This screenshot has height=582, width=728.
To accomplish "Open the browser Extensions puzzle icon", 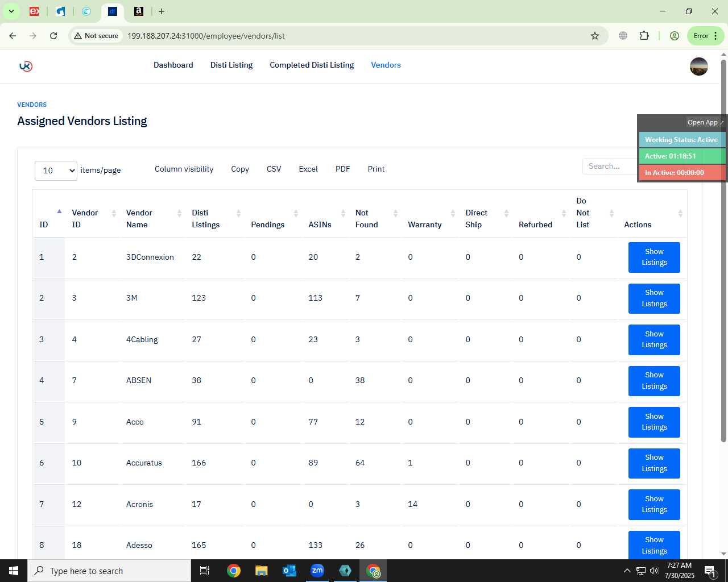I will coord(644,36).
